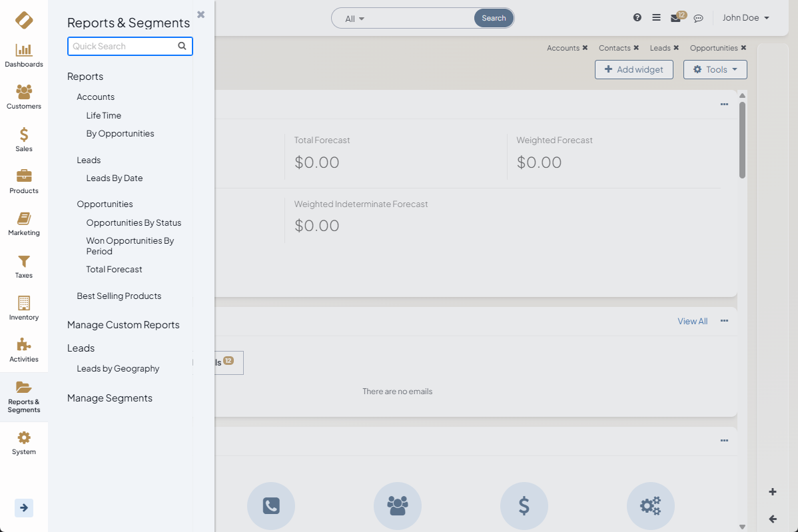Viewport: 798px width, 532px height.
Task: Expand the Tools dropdown
Action: click(715, 70)
